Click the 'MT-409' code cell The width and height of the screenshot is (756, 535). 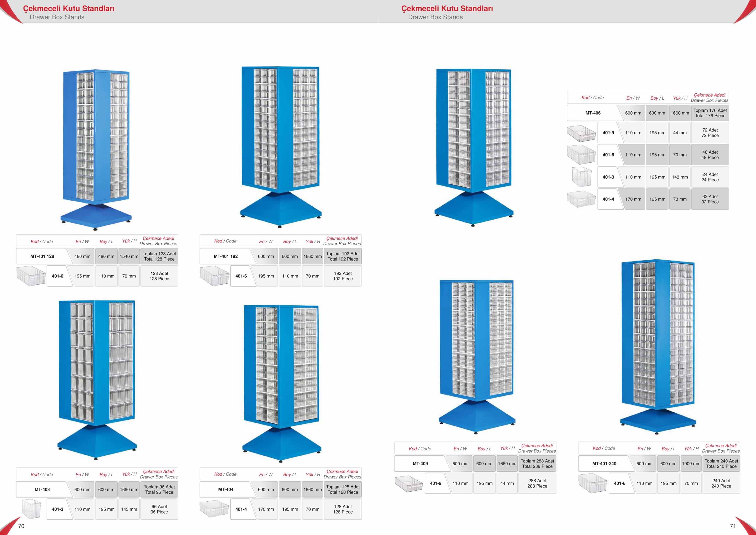(420, 463)
